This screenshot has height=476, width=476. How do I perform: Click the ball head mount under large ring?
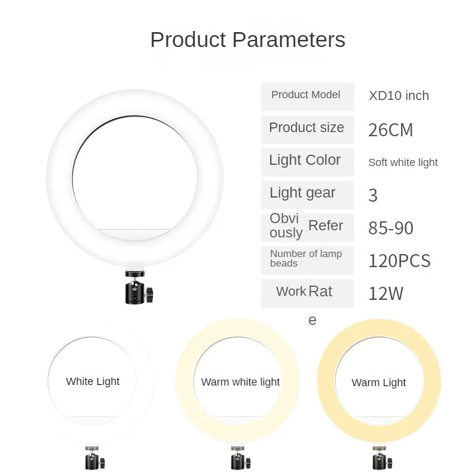click(x=139, y=287)
